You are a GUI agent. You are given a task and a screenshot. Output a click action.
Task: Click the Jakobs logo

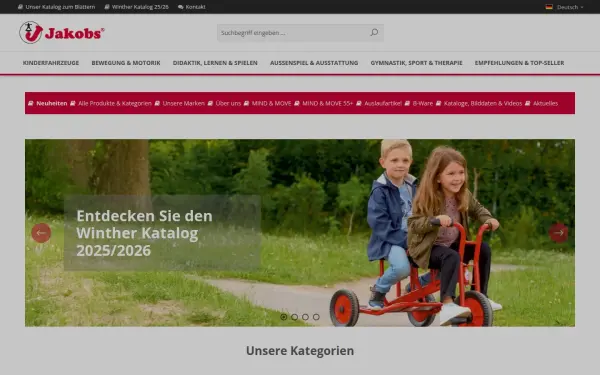click(62, 33)
